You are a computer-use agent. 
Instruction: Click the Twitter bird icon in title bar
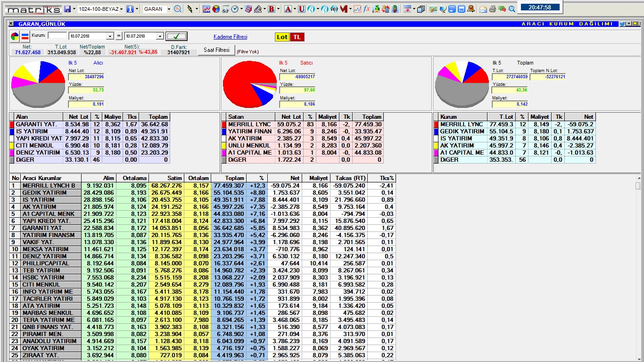coord(623,24)
